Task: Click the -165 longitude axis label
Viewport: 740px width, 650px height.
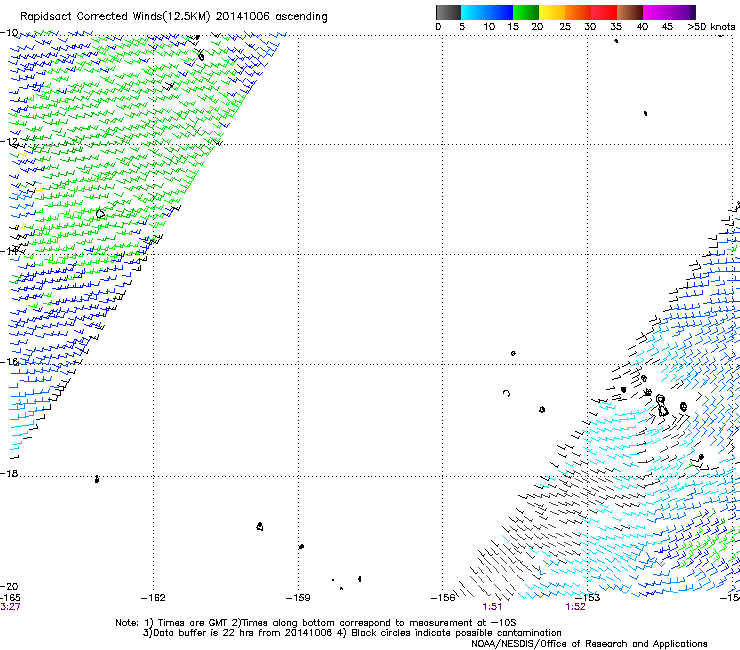Action: tap(10, 598)
